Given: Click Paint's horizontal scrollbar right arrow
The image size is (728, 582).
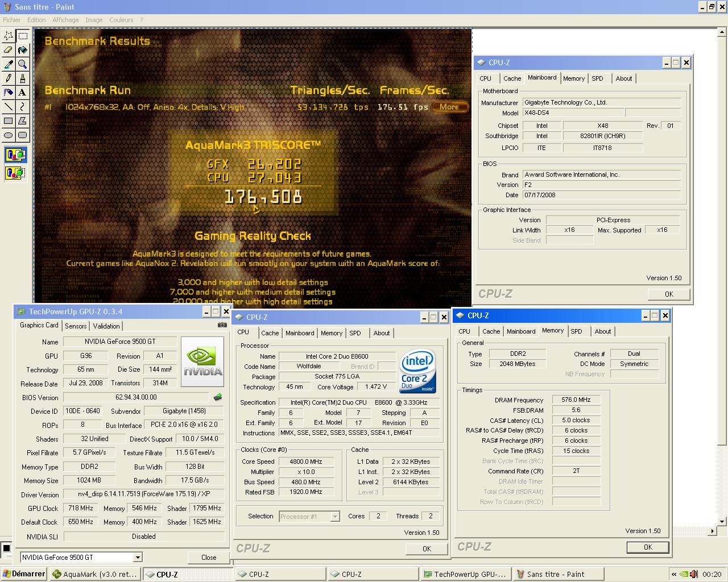Looking at the screenshot, I should pyautogui.click(x=713, y=531).
